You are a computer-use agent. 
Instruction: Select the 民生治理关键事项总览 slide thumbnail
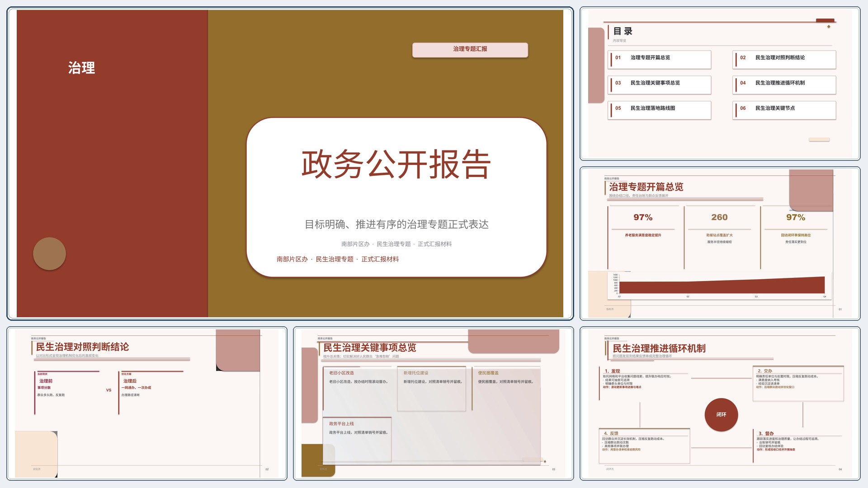[x=433, y=404]
